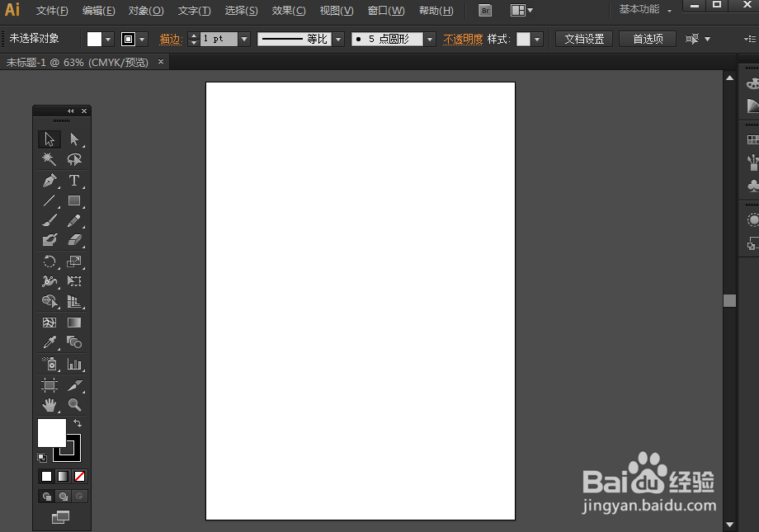The image size is (759, 532).
Task: Open the 文字(T) menu
Action: (x=194, y=11)
